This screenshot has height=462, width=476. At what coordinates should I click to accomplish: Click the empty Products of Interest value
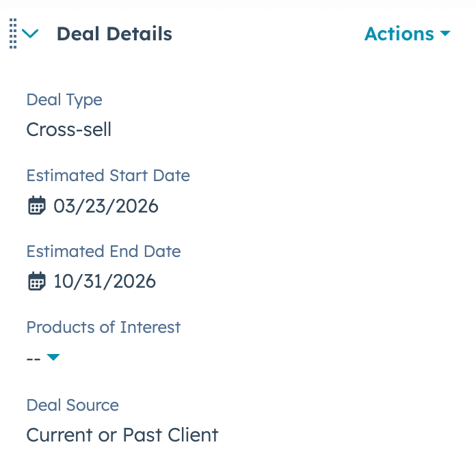[33, 358]
